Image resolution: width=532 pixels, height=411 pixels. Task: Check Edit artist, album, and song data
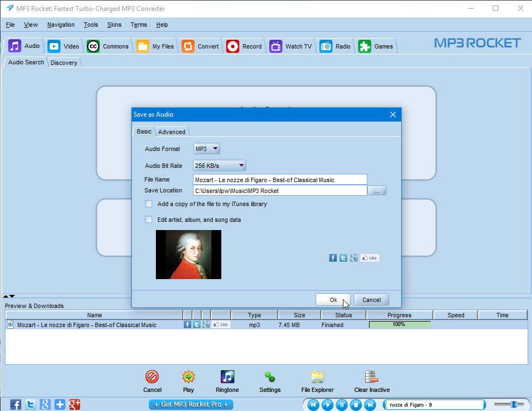point(148,220)
